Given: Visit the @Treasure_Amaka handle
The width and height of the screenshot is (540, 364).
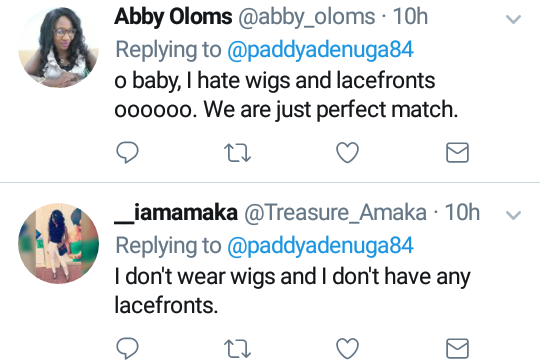Looking at the screenshot, I should click(x=335, y=213).
